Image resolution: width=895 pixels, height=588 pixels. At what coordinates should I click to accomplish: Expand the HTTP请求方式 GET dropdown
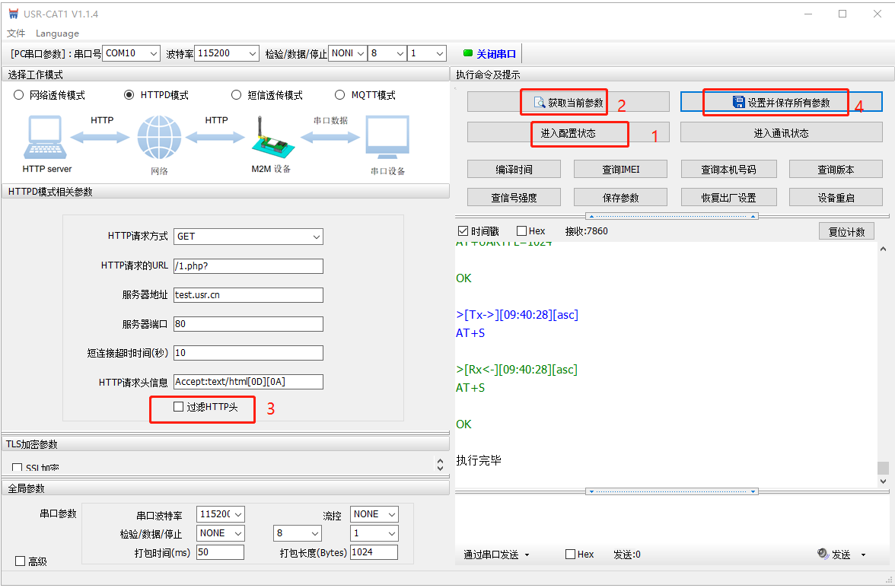point(248,237)
